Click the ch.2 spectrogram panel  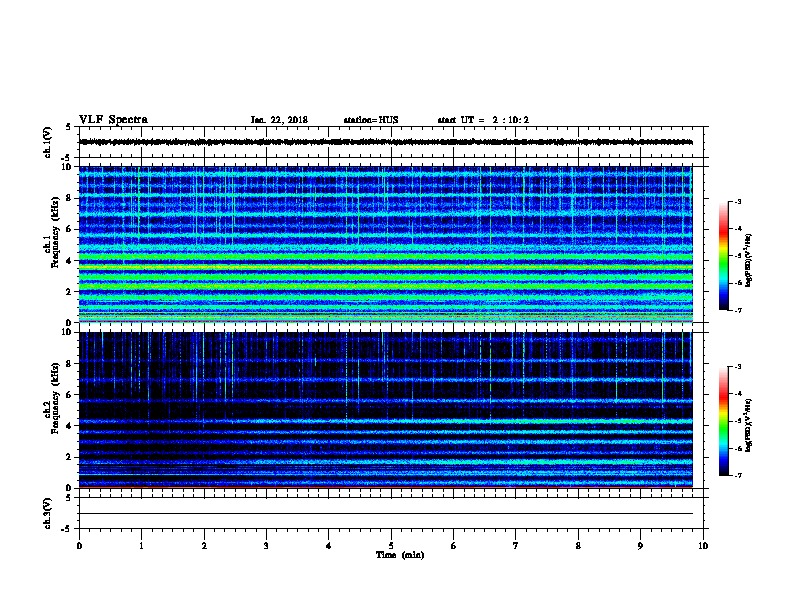tap(386, 410)
